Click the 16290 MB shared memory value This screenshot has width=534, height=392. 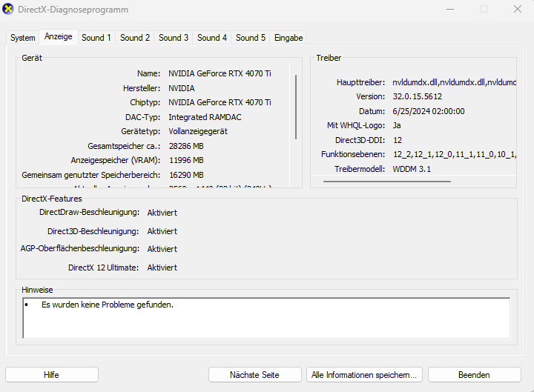click(186, 175)
